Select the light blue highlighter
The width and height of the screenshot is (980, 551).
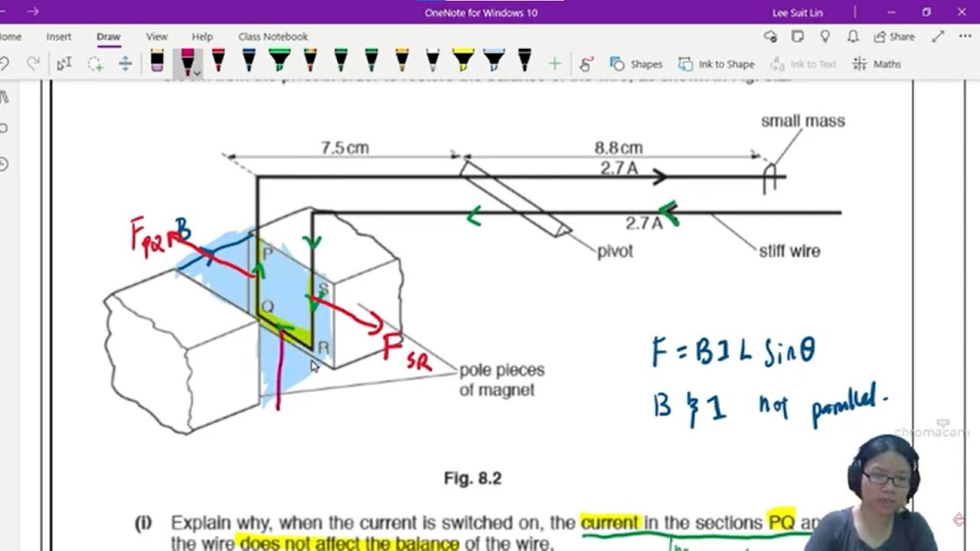pos(494,61)
